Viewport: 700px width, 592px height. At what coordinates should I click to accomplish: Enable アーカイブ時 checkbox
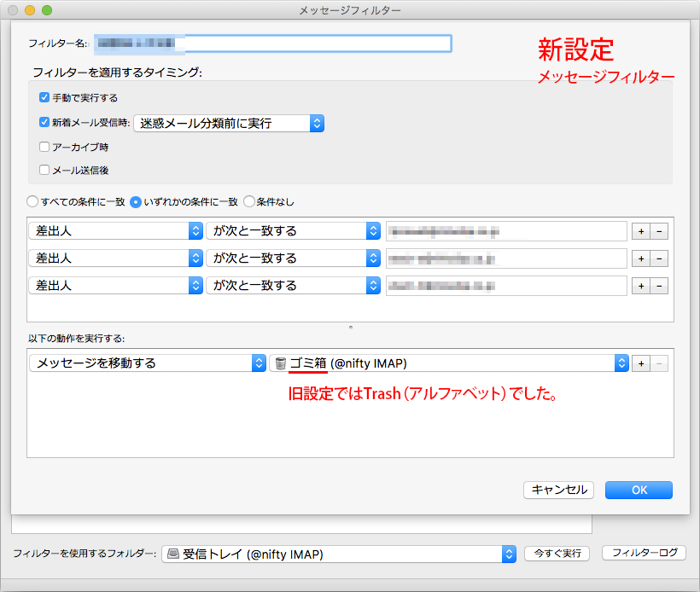coord(44,147)
